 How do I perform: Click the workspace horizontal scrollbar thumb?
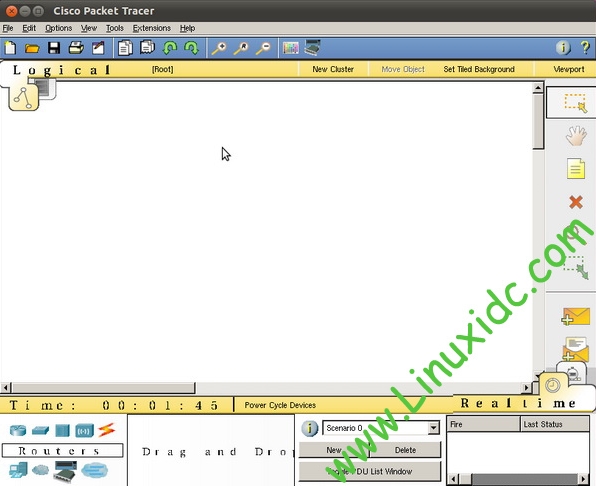pos(104,388)
